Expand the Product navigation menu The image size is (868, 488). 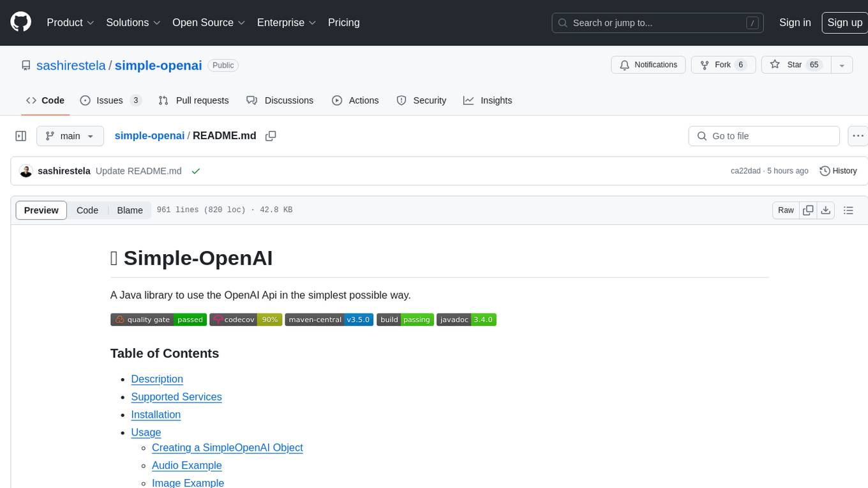click(70, 22)
